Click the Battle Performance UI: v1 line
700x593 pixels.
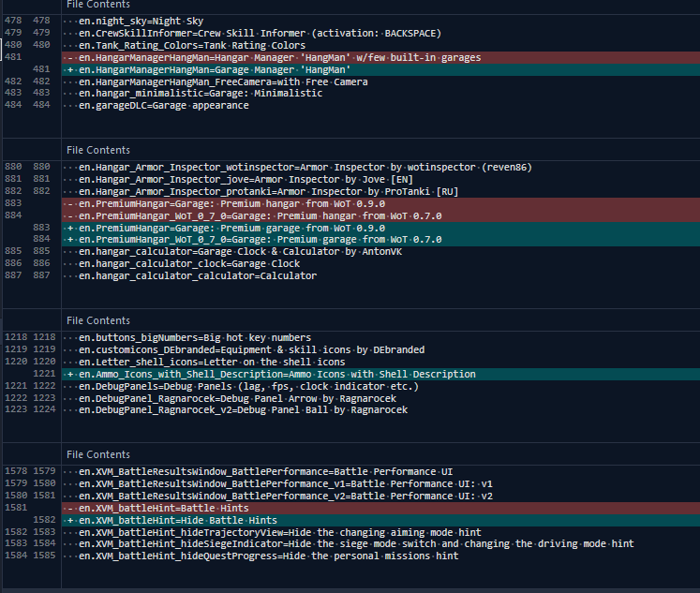(286, 483)
